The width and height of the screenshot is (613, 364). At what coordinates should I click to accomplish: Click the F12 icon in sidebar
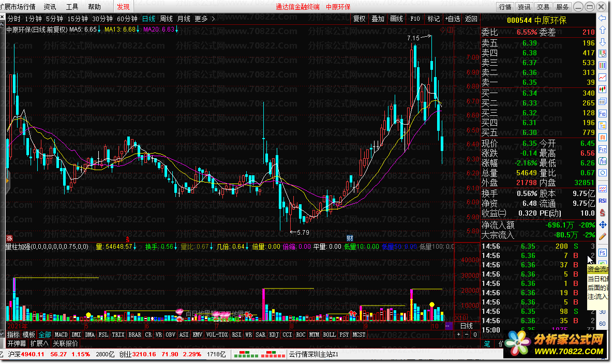point(603,149)
